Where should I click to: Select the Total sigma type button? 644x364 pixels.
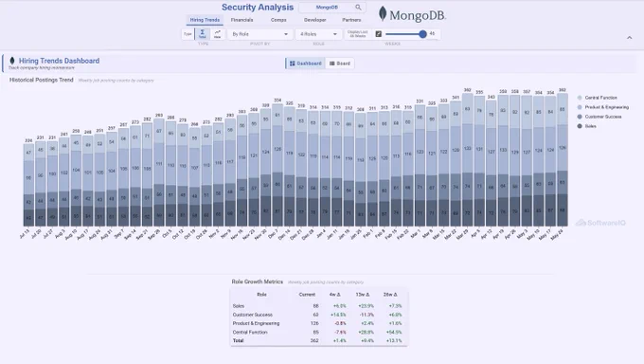click(203, 34)
